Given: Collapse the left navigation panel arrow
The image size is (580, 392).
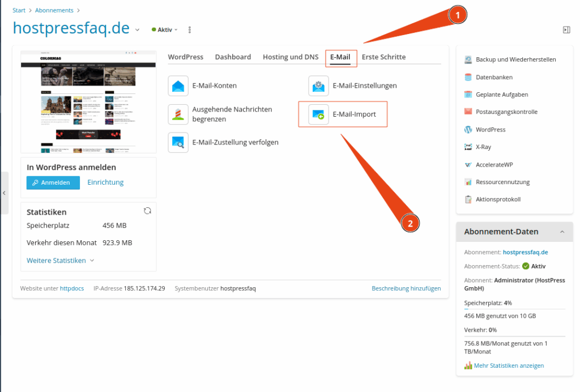Looking at the screenshot, I should 4,193.
